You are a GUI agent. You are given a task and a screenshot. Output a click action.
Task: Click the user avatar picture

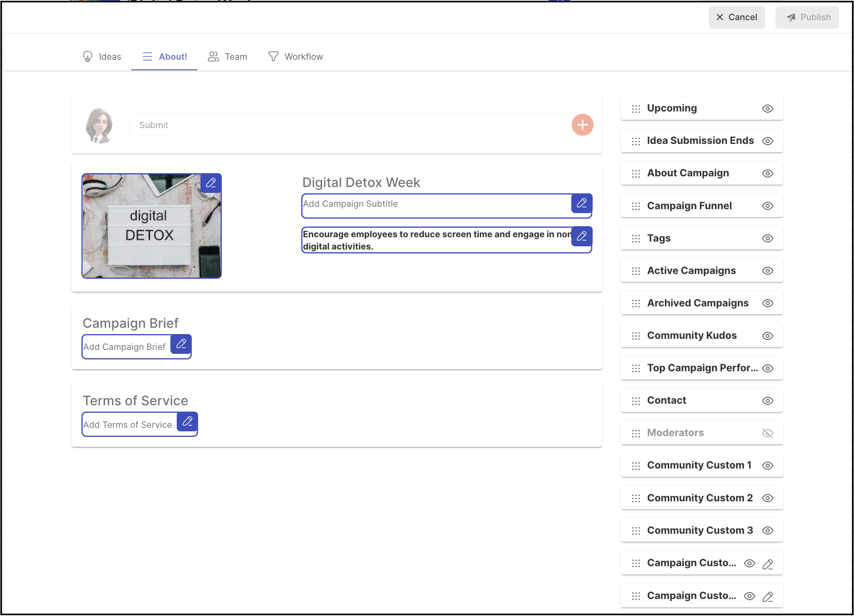99,125
